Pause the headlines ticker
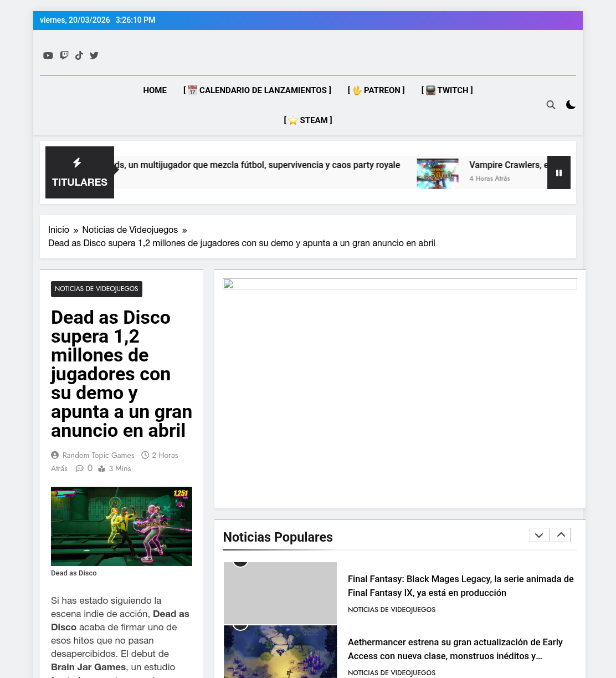This screenshot has width=616, height=678. tap(559, 172)
